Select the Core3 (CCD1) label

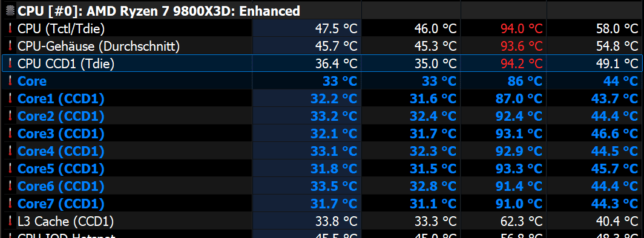tap(61, 134)
